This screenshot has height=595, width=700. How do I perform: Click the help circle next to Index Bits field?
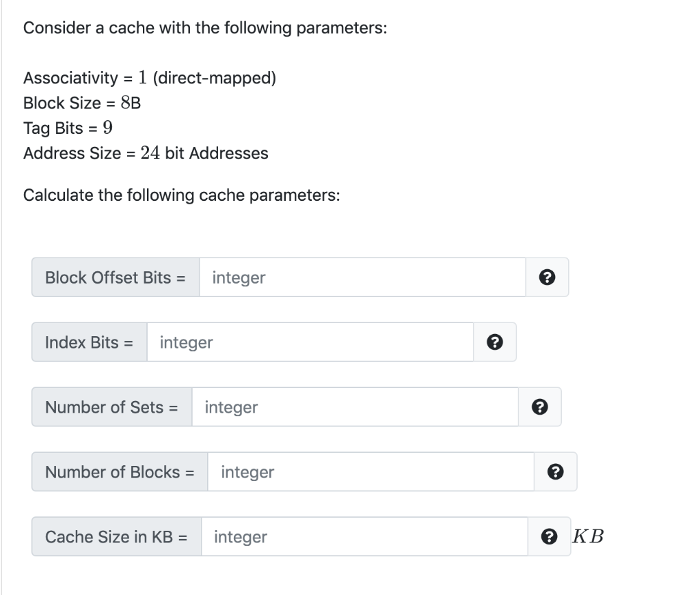(x=494, y=342)
